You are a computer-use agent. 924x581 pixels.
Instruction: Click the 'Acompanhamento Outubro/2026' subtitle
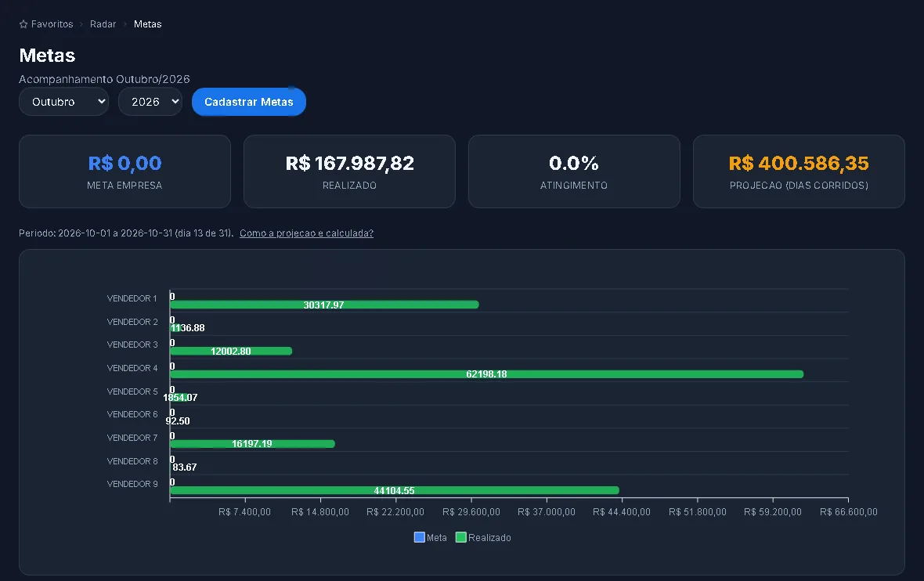pyautogui.click(x=104, y=79)
